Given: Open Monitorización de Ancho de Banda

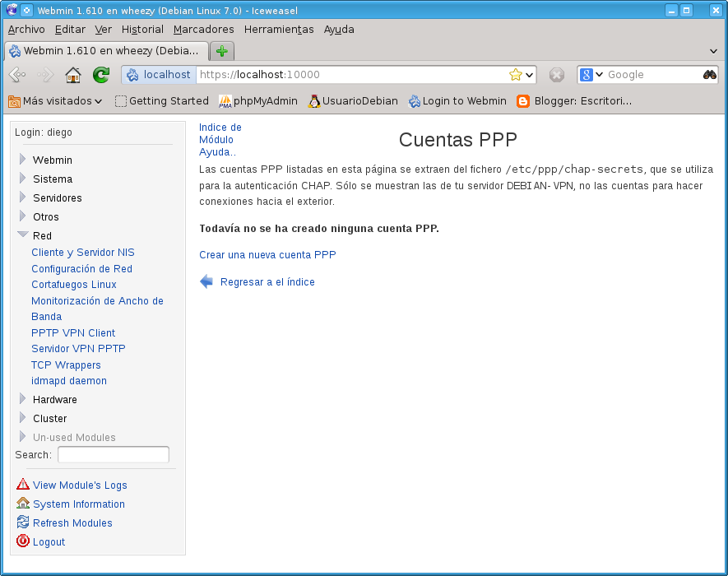Looking at the screenshot, I should [x=98, y=309].
